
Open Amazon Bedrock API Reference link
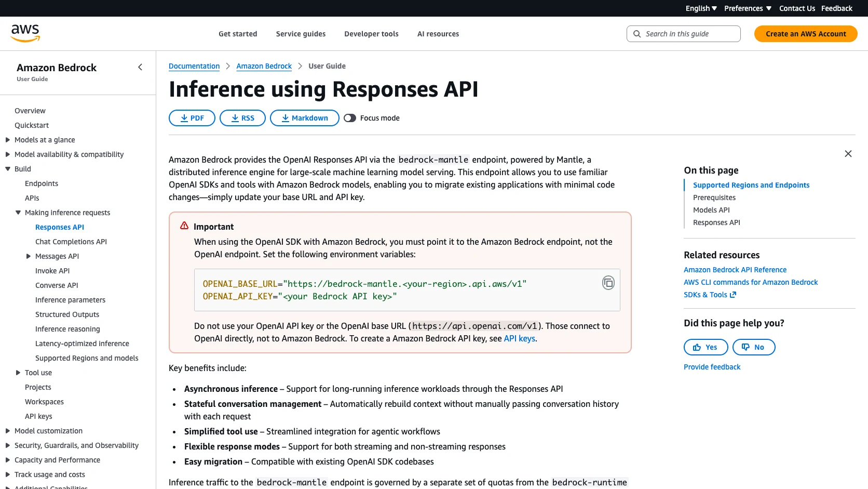pos(735,270)
